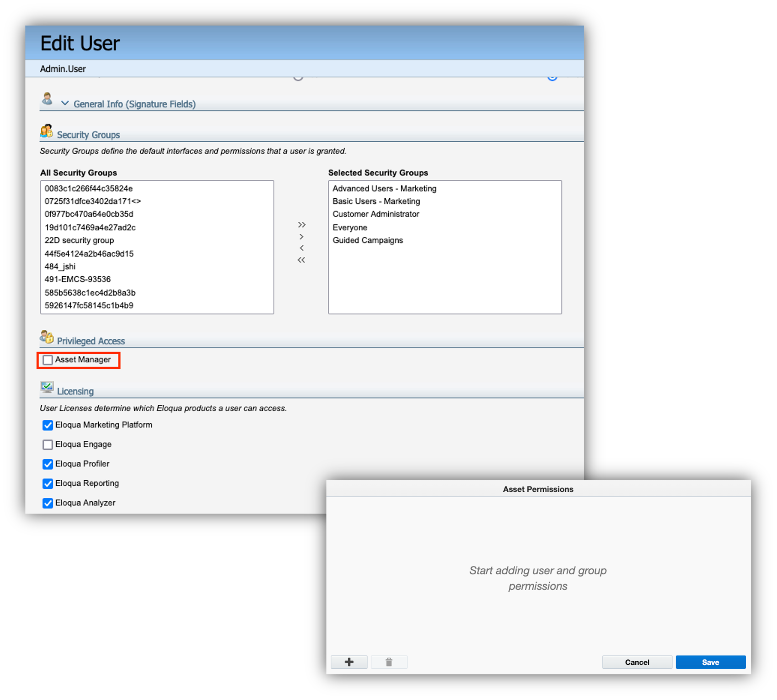
Task: Uncheck the Eloqua Profiler license
Action: (48, 464)
